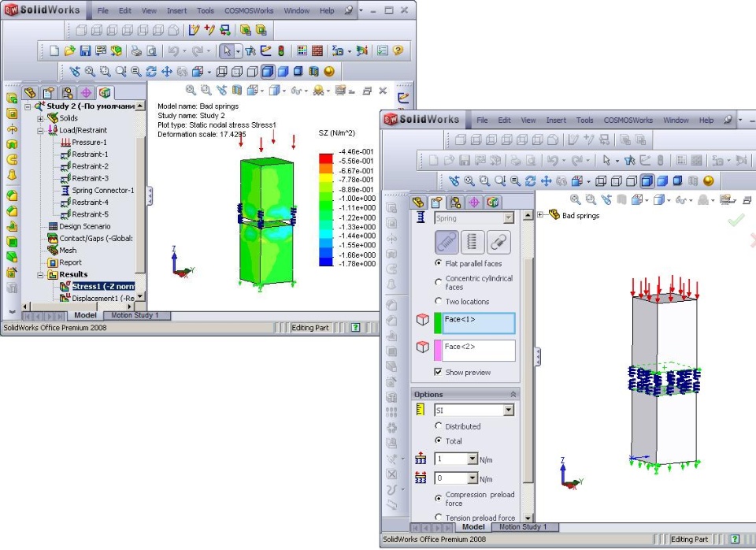The width and height of the screenshot is (756, 550).
Task: Select the arrow Select tool, Study 2 window
Action: (227, 50)
